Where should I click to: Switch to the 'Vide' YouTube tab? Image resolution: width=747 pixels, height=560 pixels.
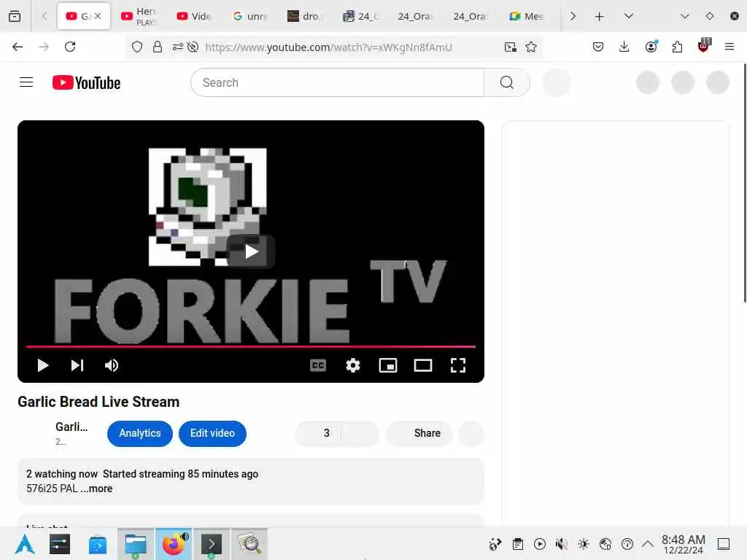[x=194, y=16]
